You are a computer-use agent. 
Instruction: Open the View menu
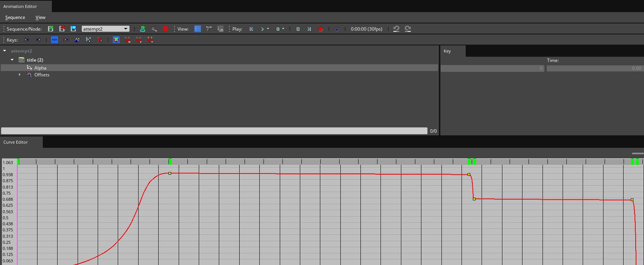pyautogui.click(x=41, y=17)
